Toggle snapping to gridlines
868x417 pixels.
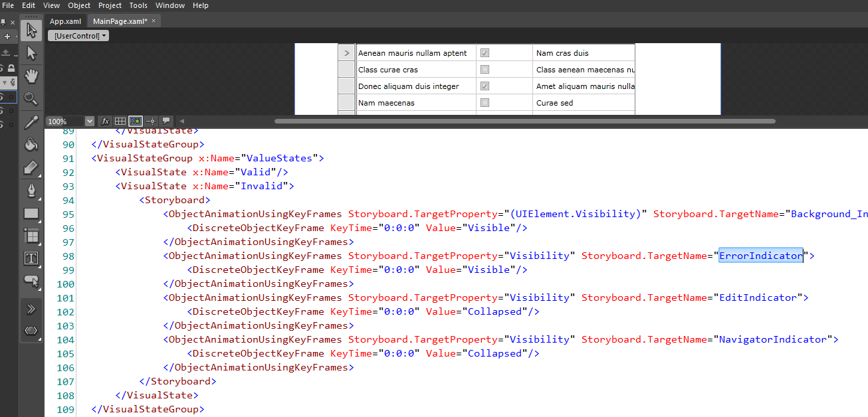(136, 122)
